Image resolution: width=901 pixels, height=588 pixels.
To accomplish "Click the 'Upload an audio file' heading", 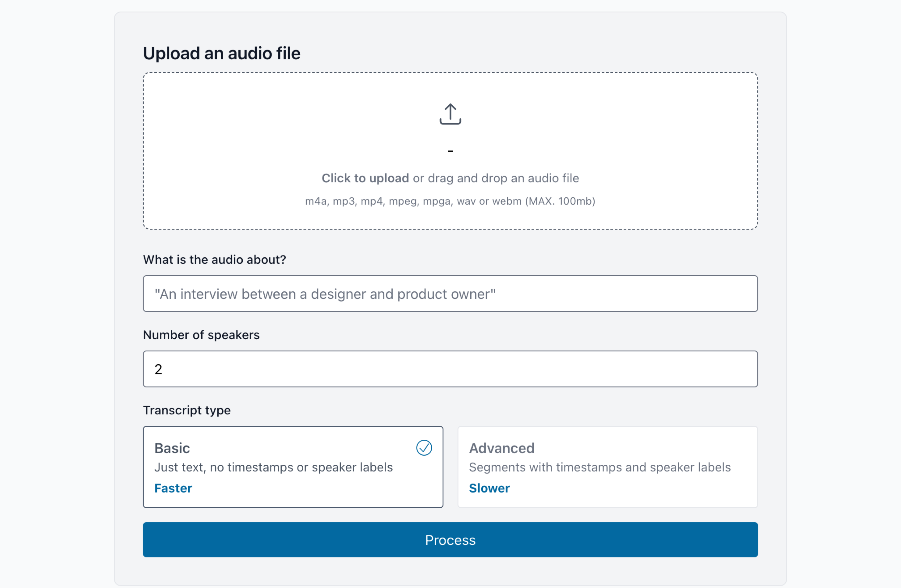I will (221, 53).
